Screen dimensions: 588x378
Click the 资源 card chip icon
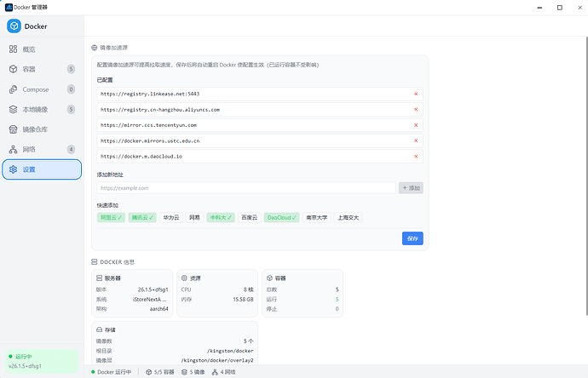(184, 278)
